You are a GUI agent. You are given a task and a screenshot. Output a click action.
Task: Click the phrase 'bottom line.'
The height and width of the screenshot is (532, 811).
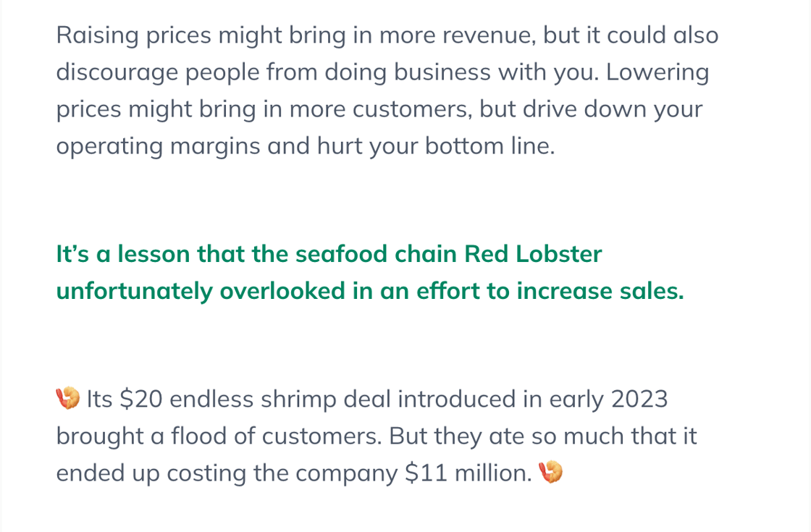(489, 146)
